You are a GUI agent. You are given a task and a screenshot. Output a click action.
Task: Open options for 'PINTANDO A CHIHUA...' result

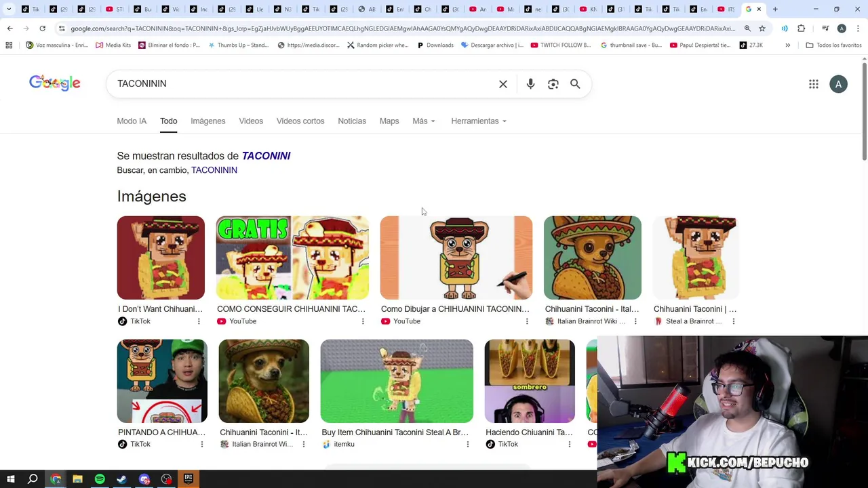[x=201, y=444]
